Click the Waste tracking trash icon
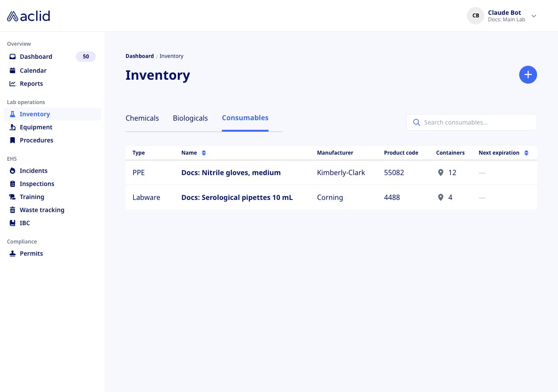The image size is (558, 392). (13, 210)
